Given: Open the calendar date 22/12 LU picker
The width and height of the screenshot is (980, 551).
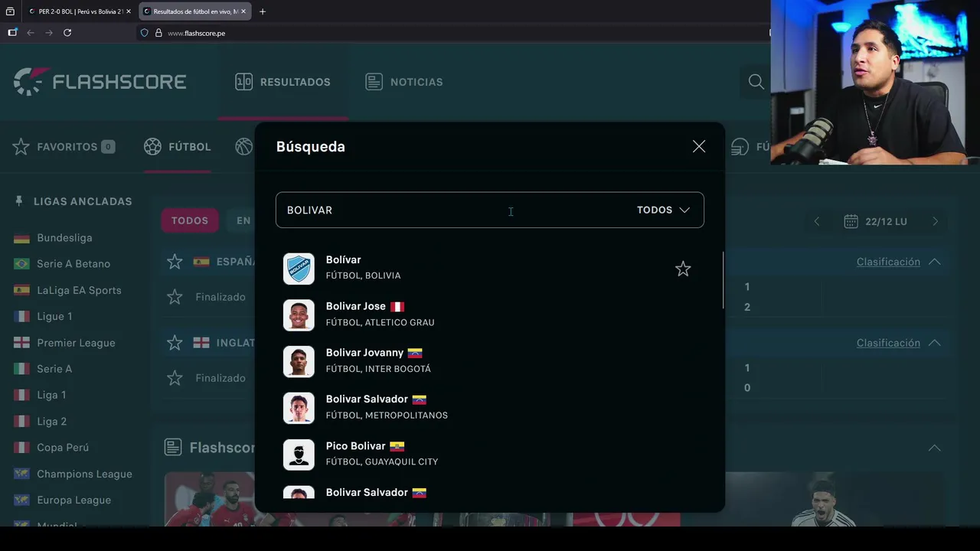Looking at the screenshot, I should coord(875,221).
